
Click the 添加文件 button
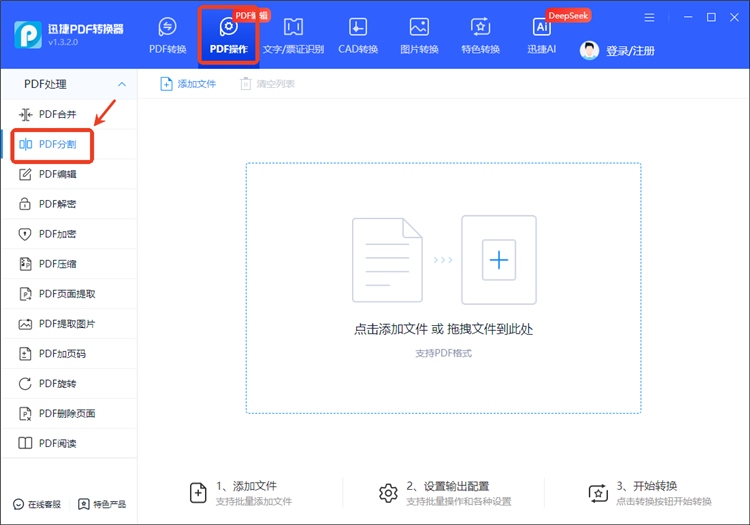coord(188,84)
